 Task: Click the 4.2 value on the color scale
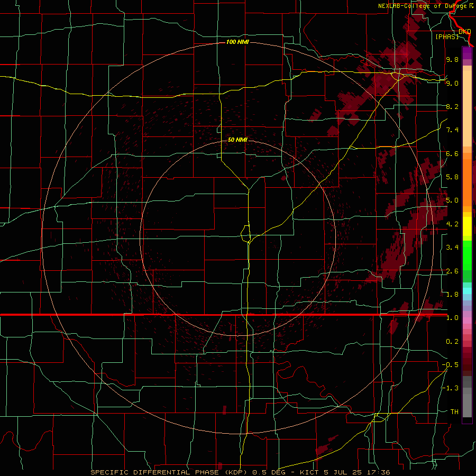(452, 224)
